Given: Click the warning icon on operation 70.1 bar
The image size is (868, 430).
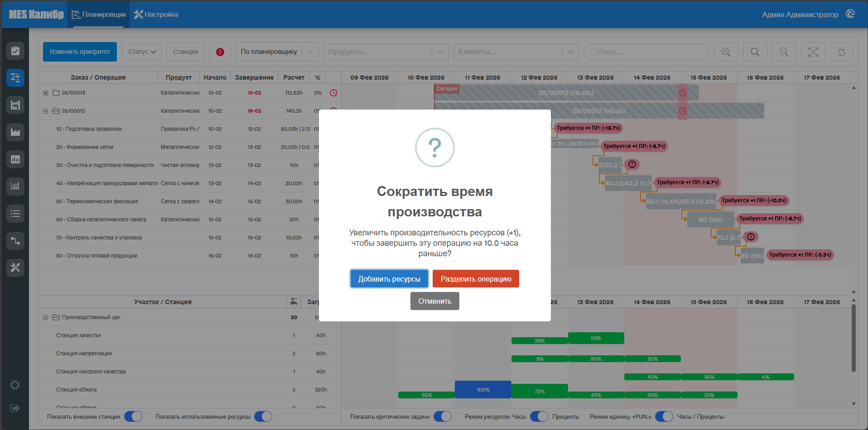Looking at the screenshot, I should (x=751, y=237).
